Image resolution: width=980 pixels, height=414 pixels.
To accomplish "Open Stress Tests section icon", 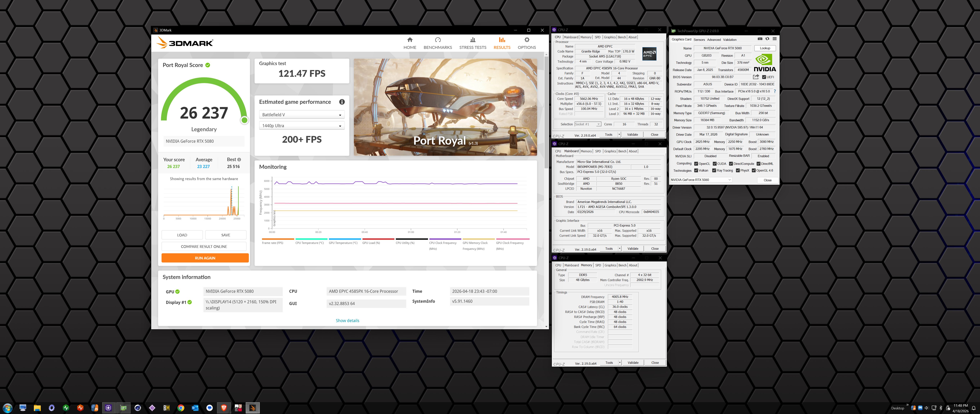I will click(x=473, y=40).
